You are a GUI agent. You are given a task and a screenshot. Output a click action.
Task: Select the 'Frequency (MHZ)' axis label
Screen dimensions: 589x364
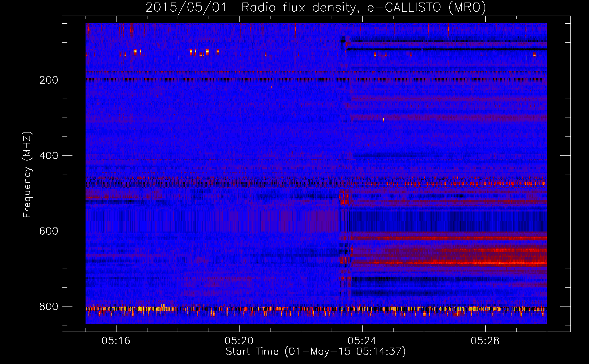point(27,174)
